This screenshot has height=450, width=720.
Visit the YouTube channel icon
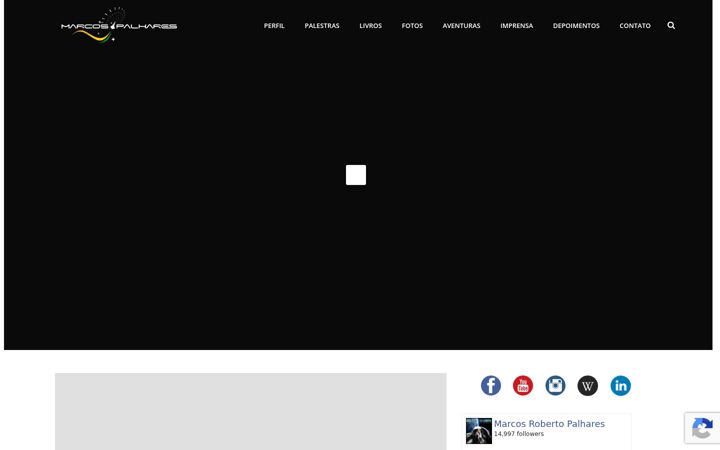pyautogui.click(x=523, y=385)
